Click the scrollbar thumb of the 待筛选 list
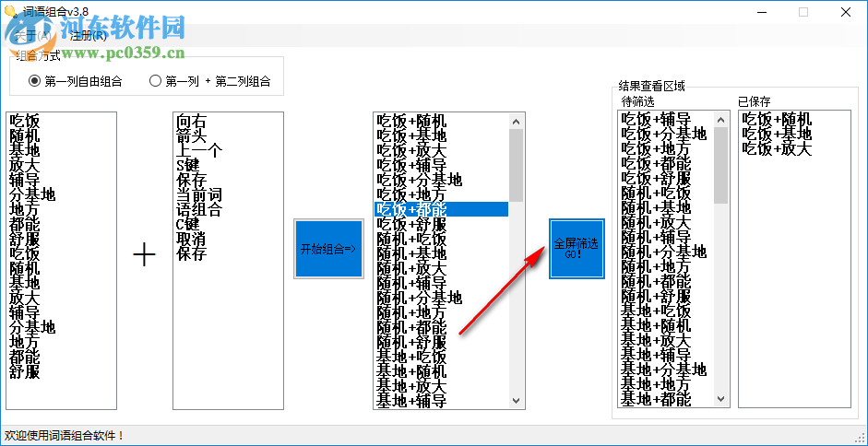Screen dimensions: 868x446 click(x=720, y=166)
